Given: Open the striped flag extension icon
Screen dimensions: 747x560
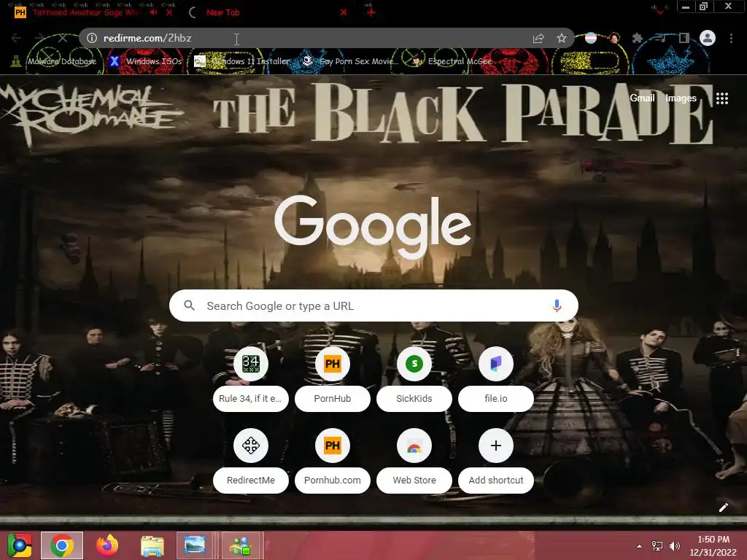Looking at the screenshot, I should pyautogui.click(x=591, y=38).
